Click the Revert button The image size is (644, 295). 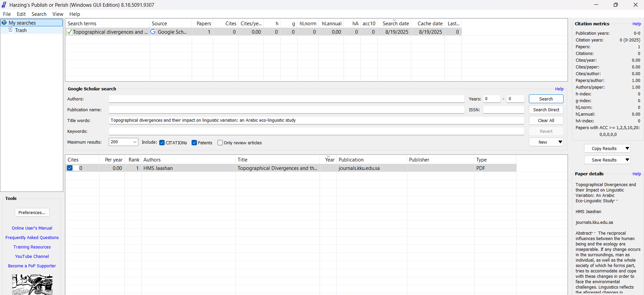tap(546, 131)
